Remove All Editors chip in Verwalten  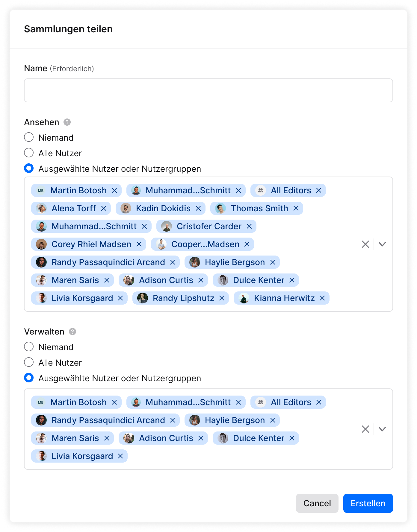pyautogui.click(x=319, y=402)
